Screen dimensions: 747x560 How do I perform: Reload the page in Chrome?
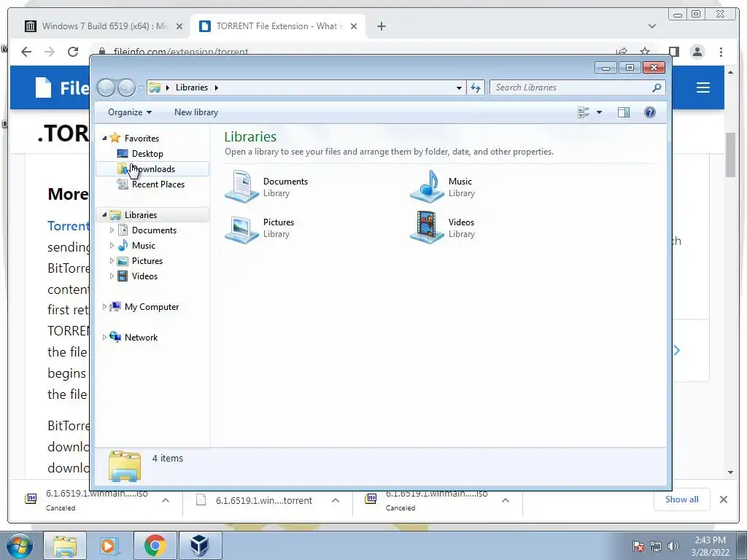tap(73, 52)
